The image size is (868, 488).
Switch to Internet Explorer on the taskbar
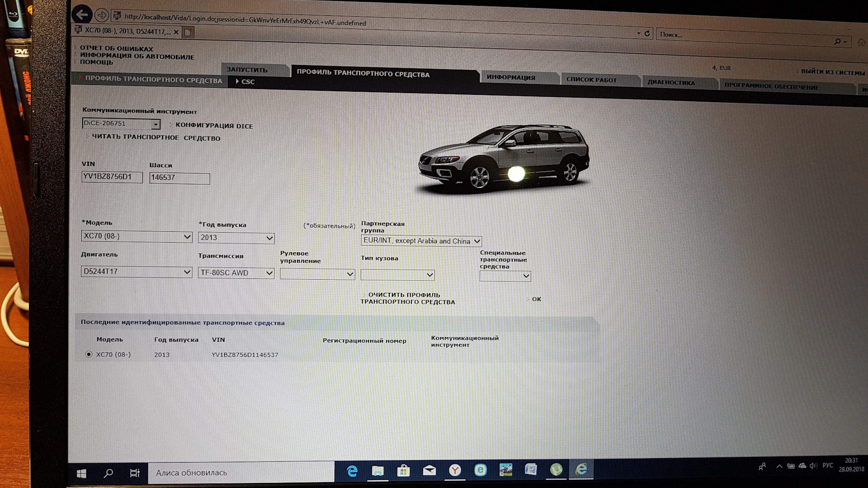click(581, 469)
